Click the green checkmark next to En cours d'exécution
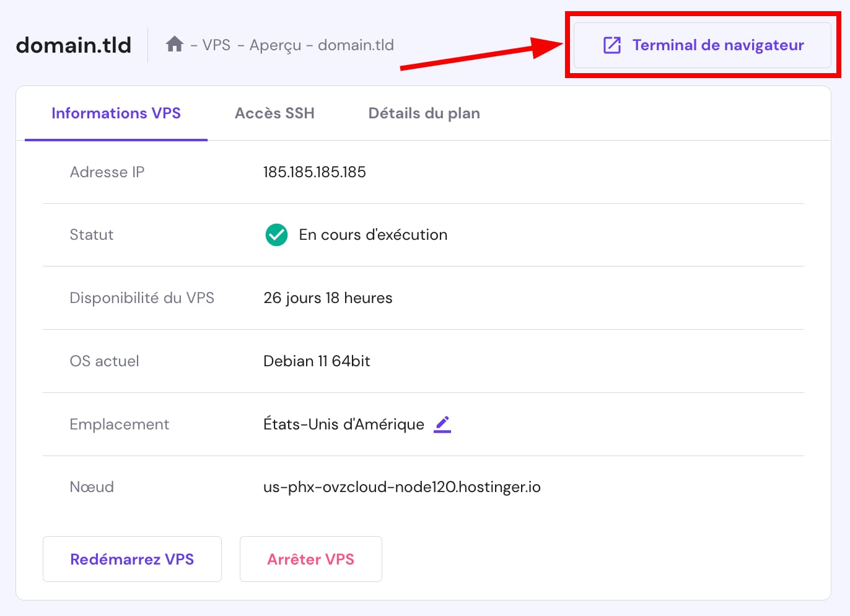 tap(276, 235)
